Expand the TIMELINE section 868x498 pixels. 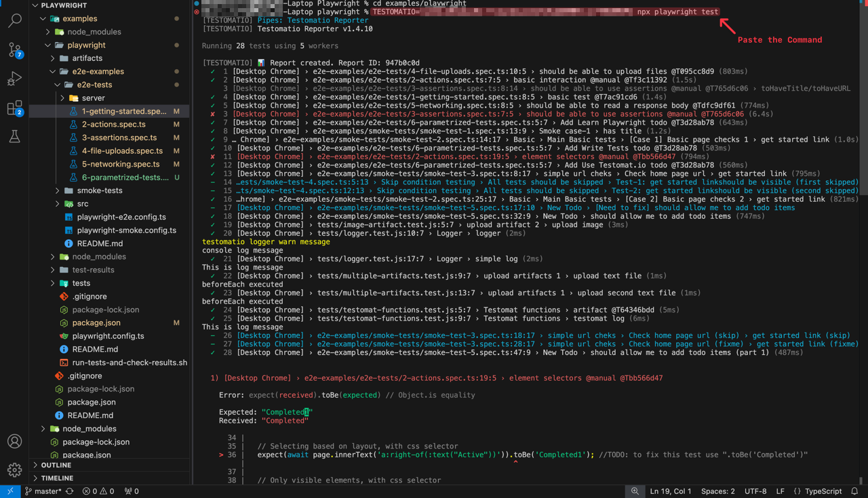(x=64, y=478)
